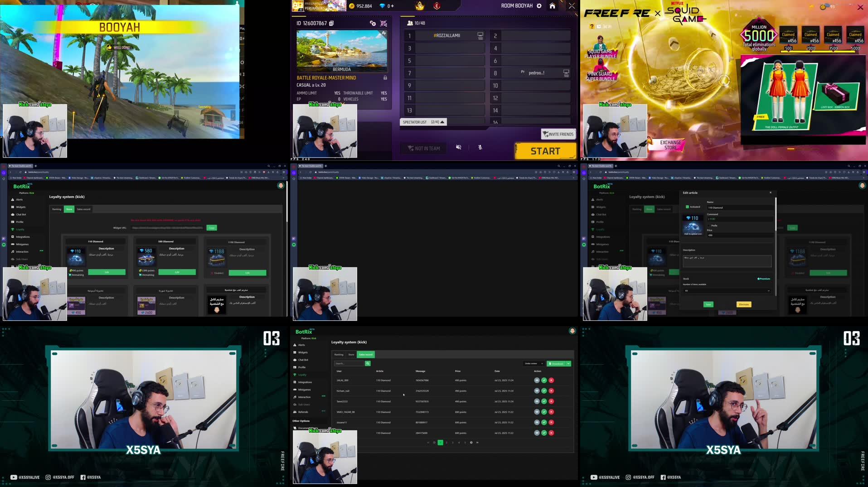Expand the Spectator List (2/4)
868x487 pixels.
tap(424, 122)
